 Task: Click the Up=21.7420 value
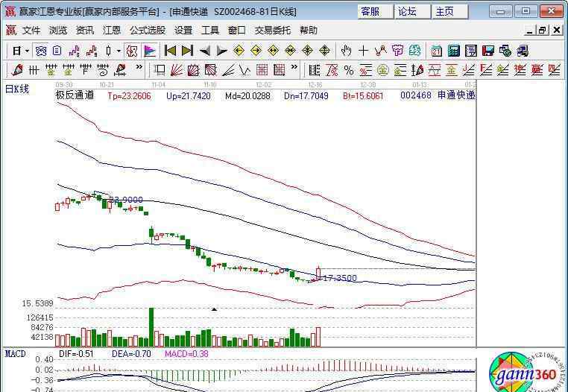(189, 96)
